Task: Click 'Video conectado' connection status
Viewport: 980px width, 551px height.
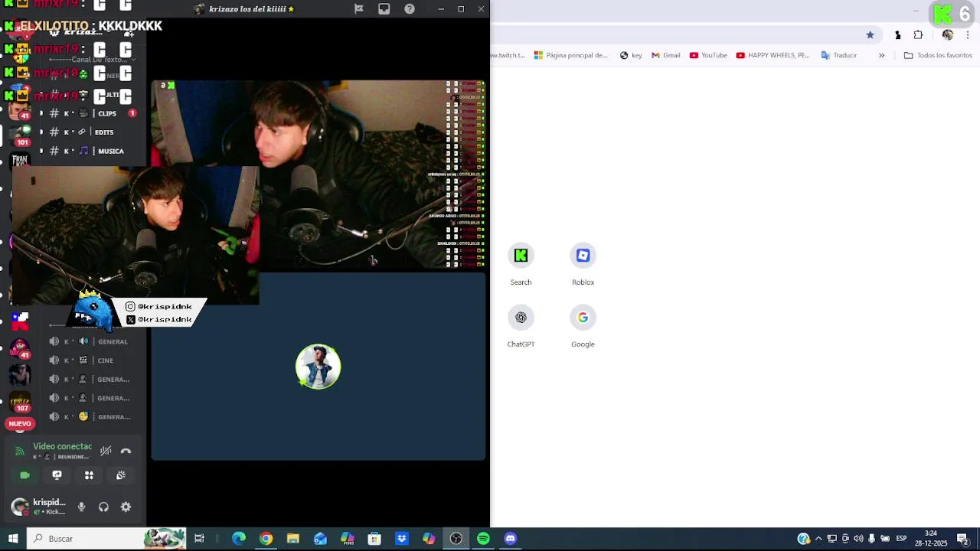Action: (x=62, y=446)
